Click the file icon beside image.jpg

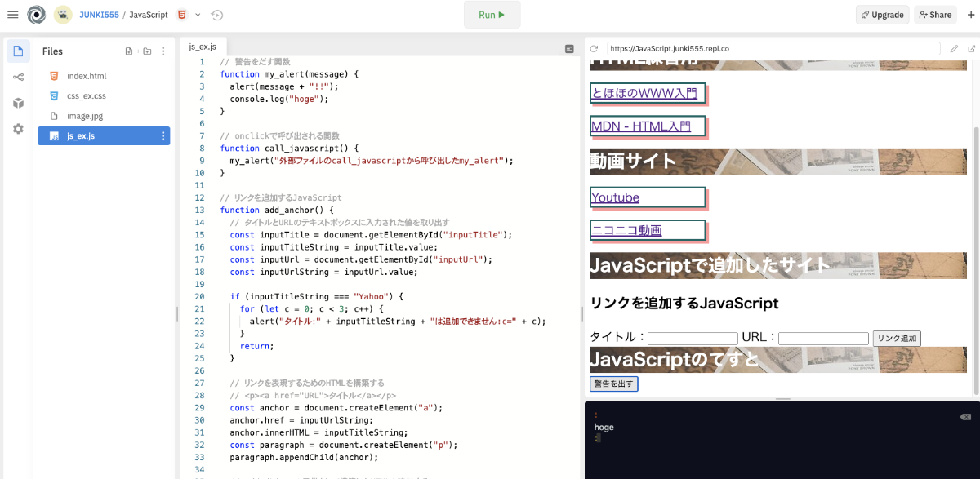pyautogui.click(x=54, y=116)
